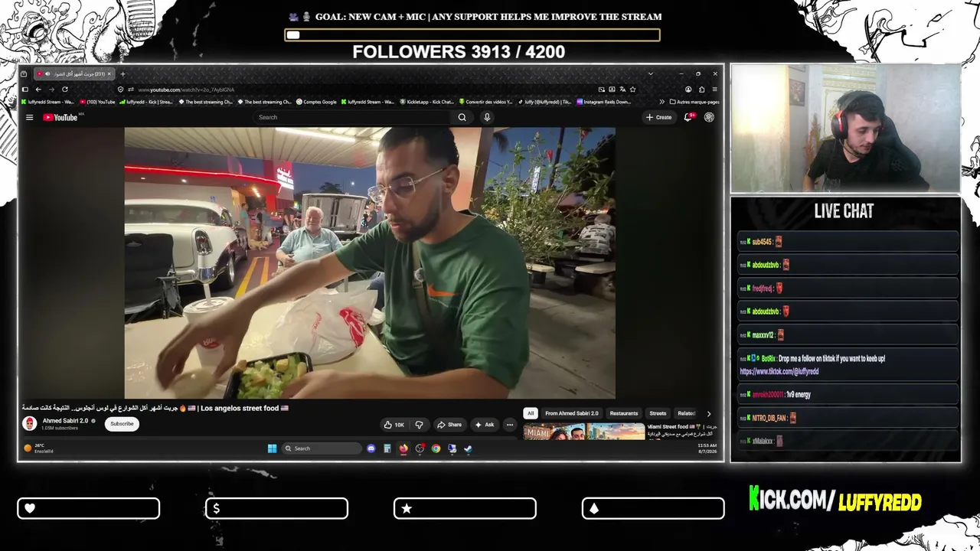Open the Comptes Google bookmark
This screenshot has height=551, width=980.
pyautogui.click(x=315, y=102)
